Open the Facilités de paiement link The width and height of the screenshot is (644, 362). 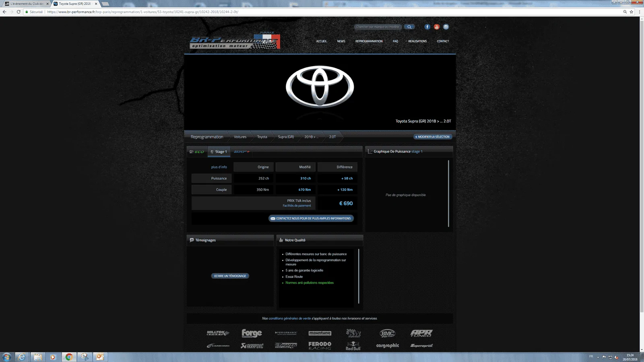pos(297,206)
